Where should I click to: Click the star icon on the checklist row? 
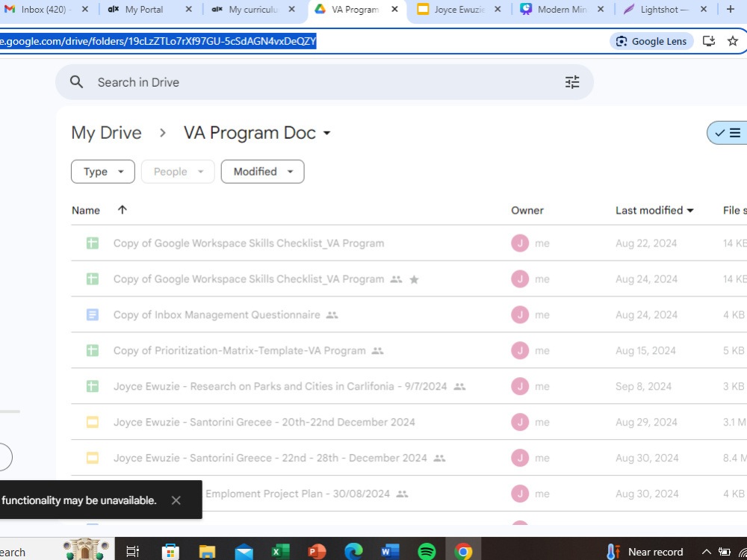(414, 279)
